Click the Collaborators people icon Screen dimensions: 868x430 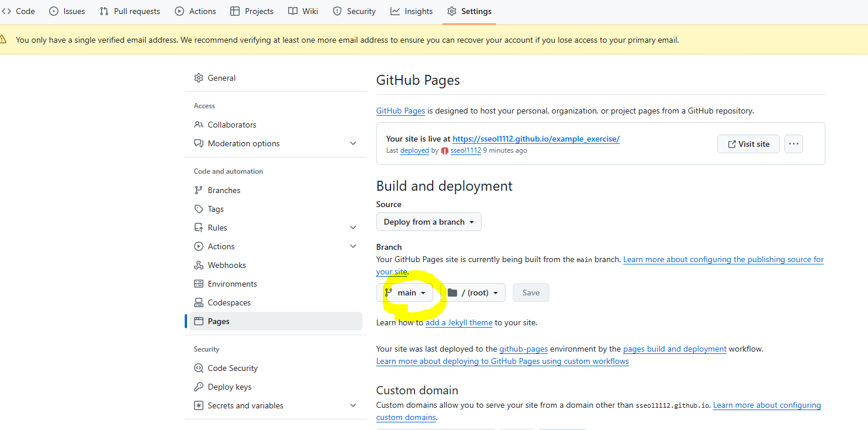click(199, 125)
